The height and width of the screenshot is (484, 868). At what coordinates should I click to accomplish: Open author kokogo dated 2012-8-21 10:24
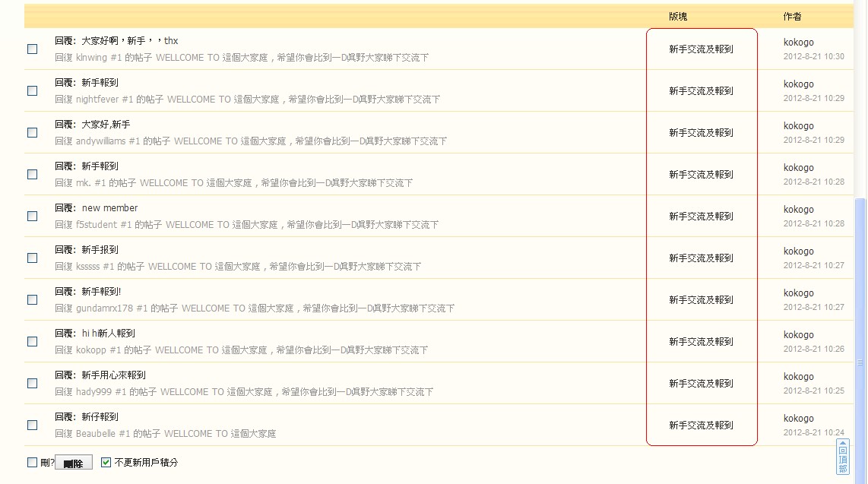click(798, 418)
